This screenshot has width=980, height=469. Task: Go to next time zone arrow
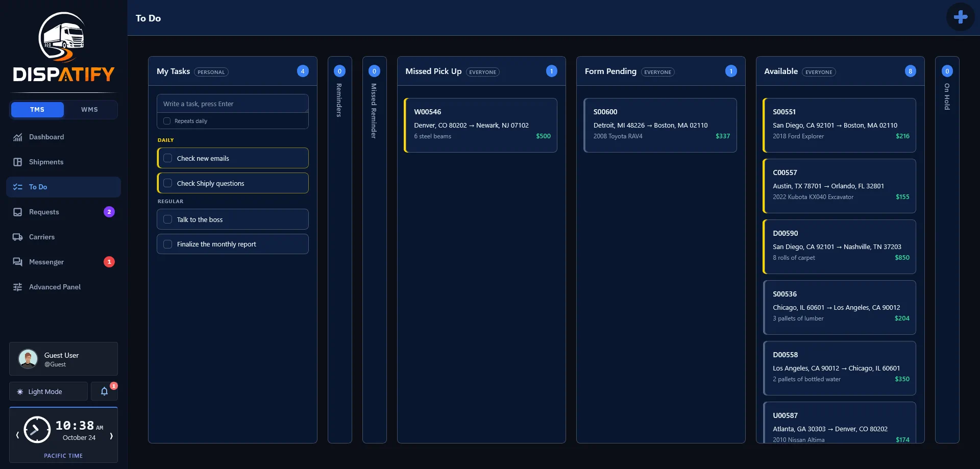pyautogui.click(x=111, y=436)
